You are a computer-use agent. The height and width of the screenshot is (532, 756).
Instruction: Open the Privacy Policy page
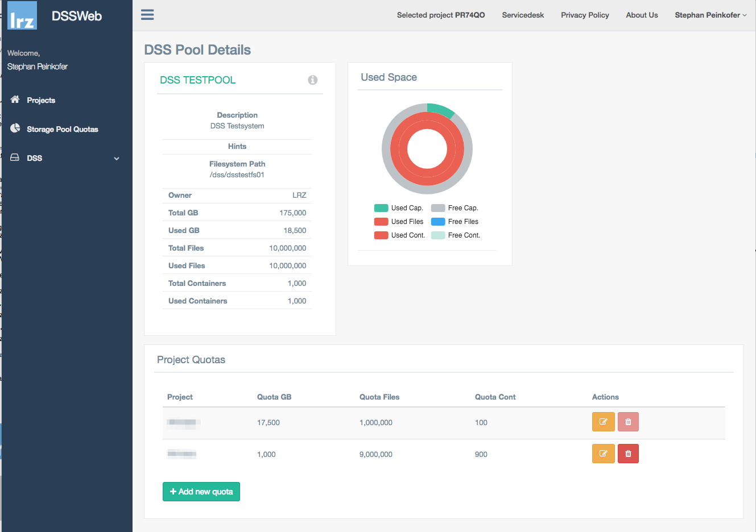click(x=585, y=15)
